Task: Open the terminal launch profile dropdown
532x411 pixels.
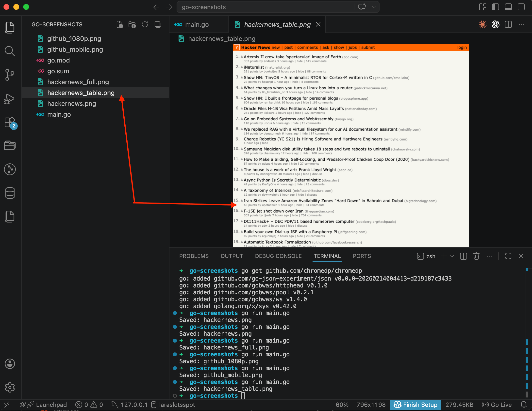Action: pyautogui.click(x=452, y=256)
